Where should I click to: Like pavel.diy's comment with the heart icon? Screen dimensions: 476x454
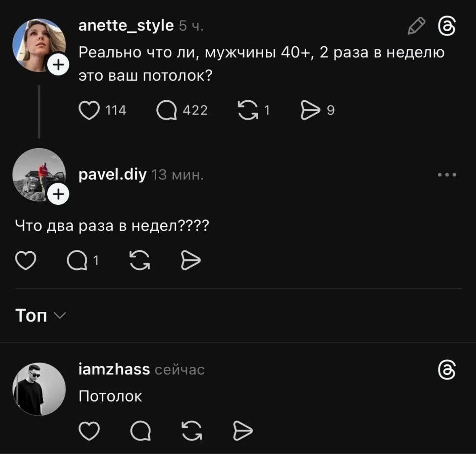pyautogui.click(x=25, y=261)
